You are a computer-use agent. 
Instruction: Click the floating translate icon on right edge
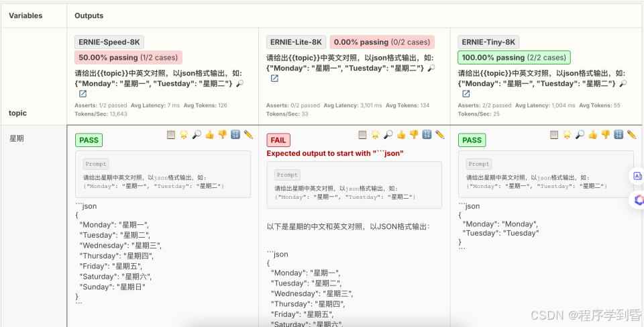tap(637, 176)
